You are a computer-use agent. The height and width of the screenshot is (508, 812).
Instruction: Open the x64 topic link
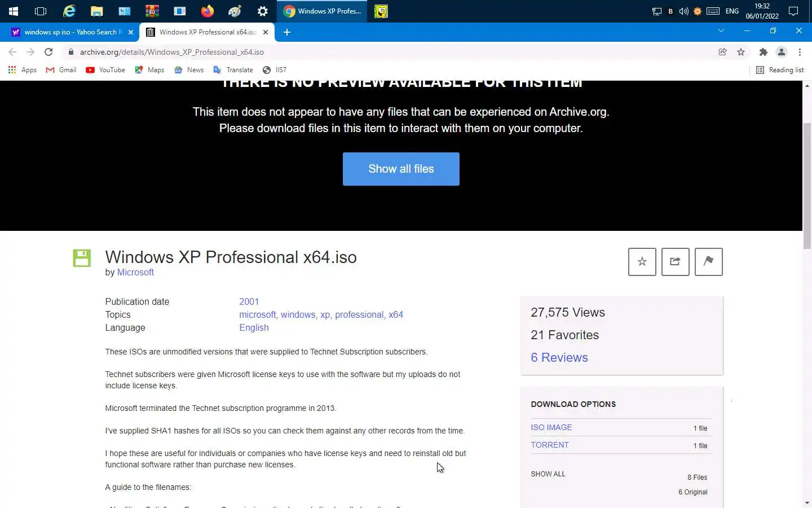point(396,314)
